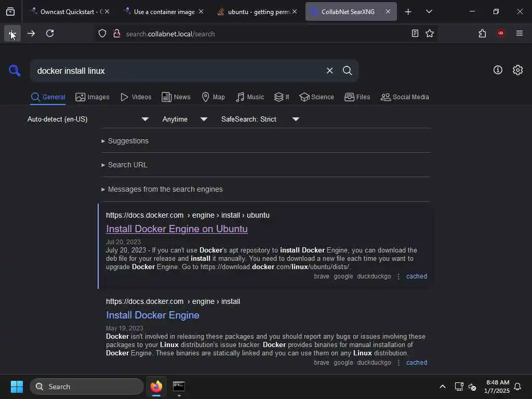This screenshot has width=532, height=399.
Task: Select the General search category
Action: click(48, 97)
